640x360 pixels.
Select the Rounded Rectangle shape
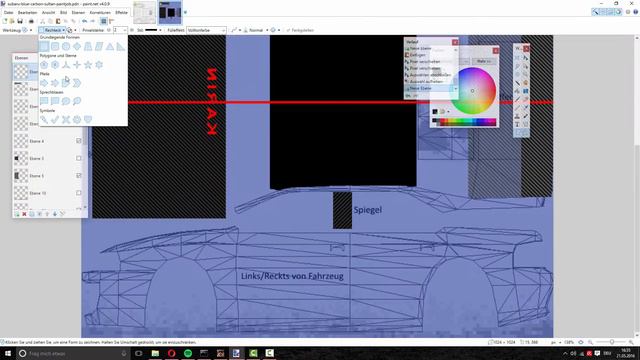coord(55,47)
